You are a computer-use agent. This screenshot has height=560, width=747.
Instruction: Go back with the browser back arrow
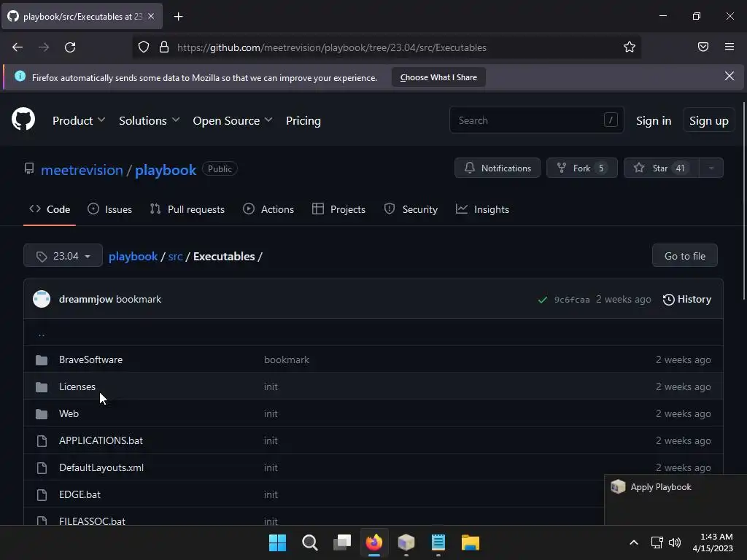coord(18,47)
